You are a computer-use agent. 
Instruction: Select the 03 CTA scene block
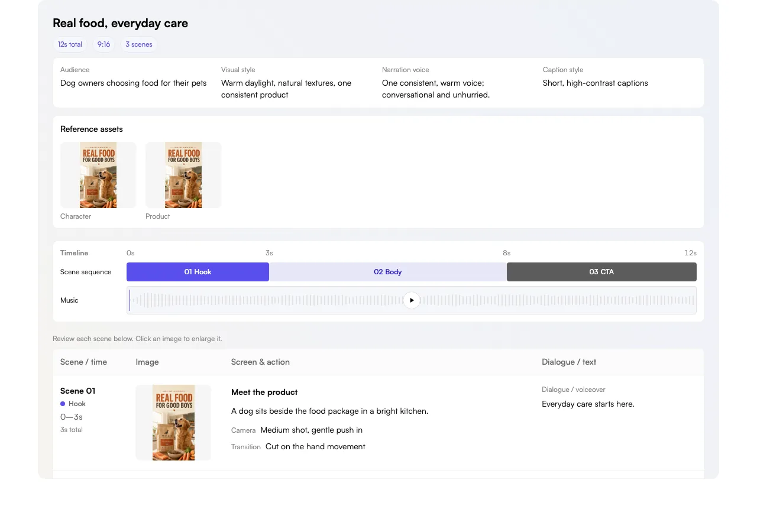click(x=601, y=272)
